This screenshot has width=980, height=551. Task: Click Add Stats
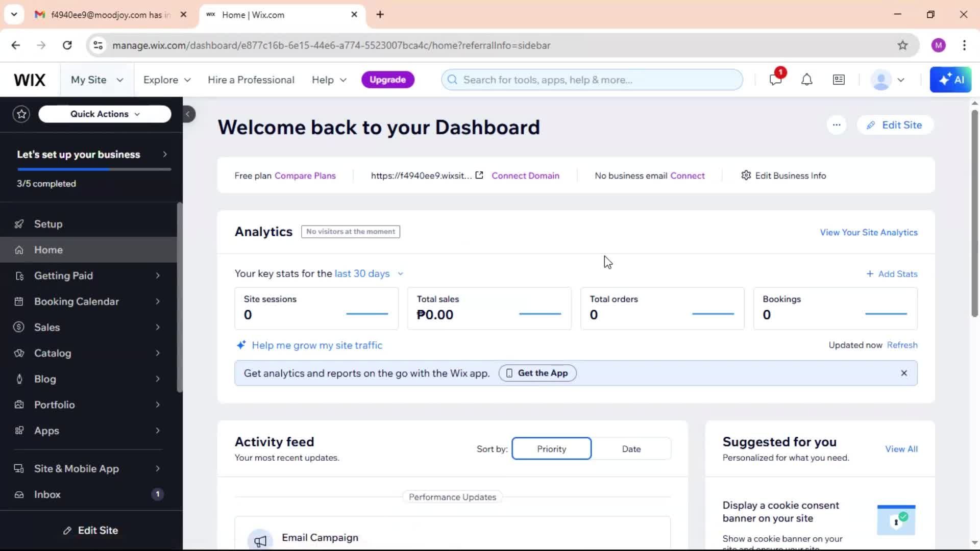point(892,274)
